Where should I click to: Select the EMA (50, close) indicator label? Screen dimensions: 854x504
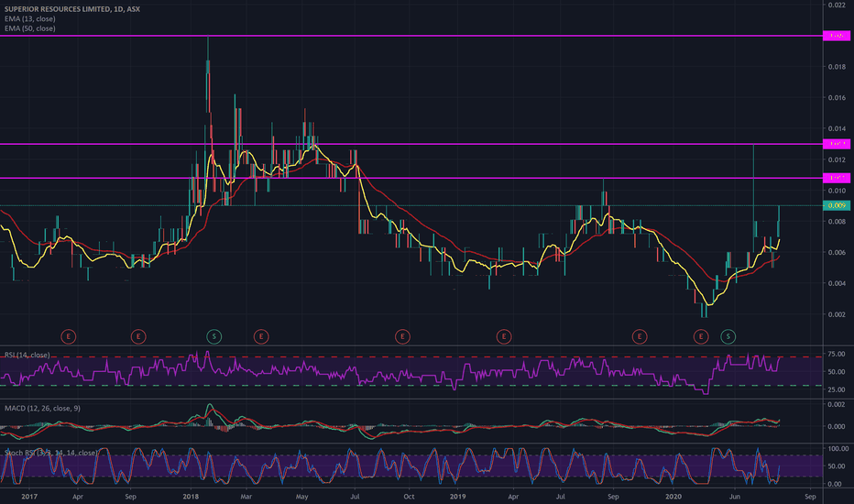point(30,28)
